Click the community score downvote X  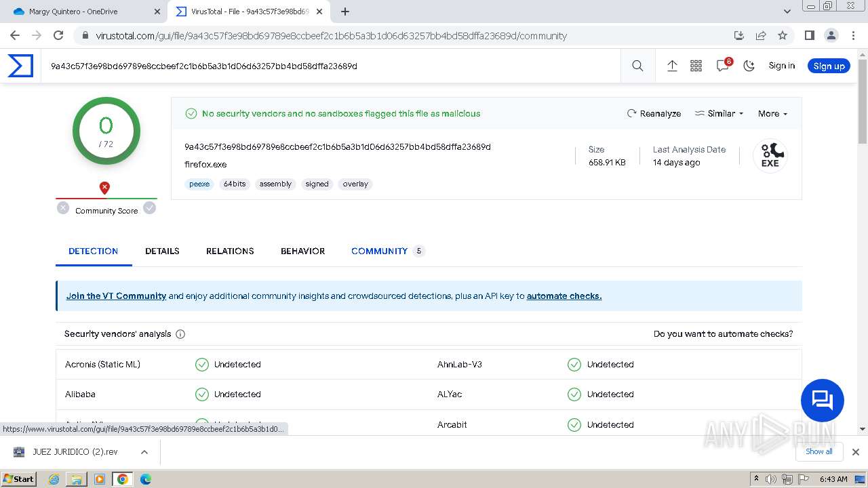point(63,208)
